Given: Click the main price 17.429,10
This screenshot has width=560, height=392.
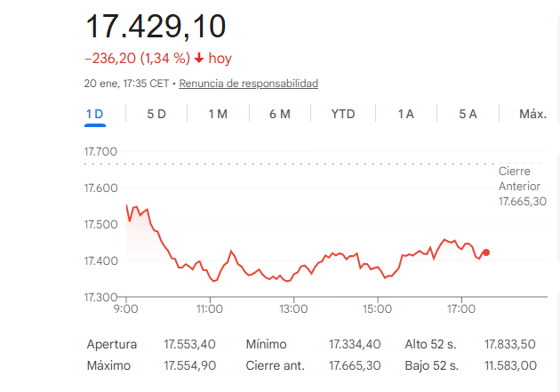Looking at the screenshot, I should 156,26.
